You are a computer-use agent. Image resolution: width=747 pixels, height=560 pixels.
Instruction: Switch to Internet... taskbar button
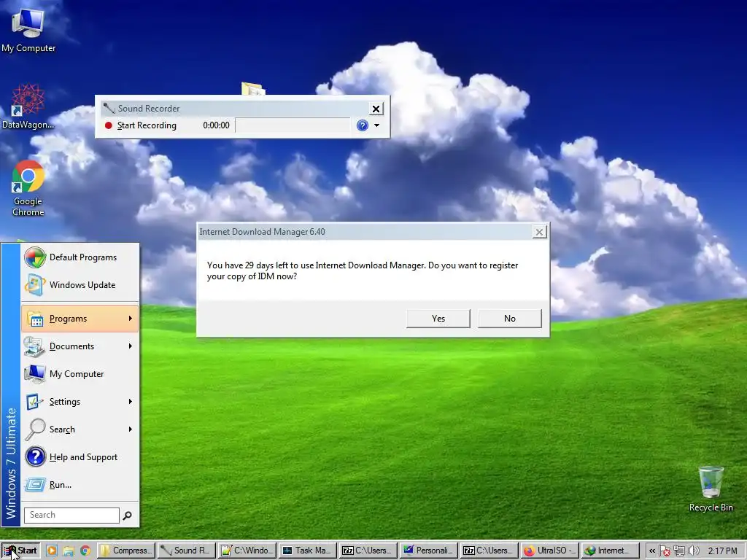tap(611, 551)
